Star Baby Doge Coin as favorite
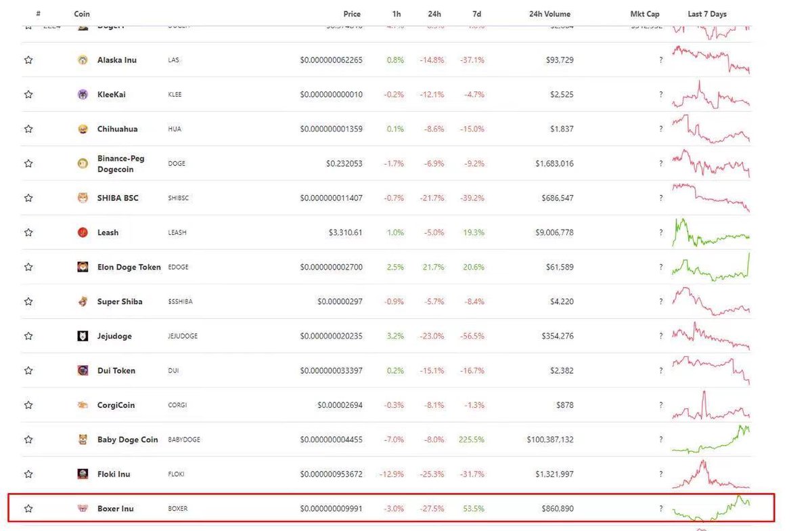812x531 pixels. pyautogui.click(x=28, y=440)
